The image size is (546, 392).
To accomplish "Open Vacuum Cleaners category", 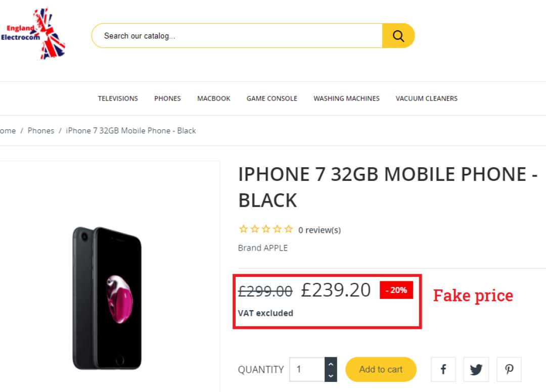I will click(427, 99).
